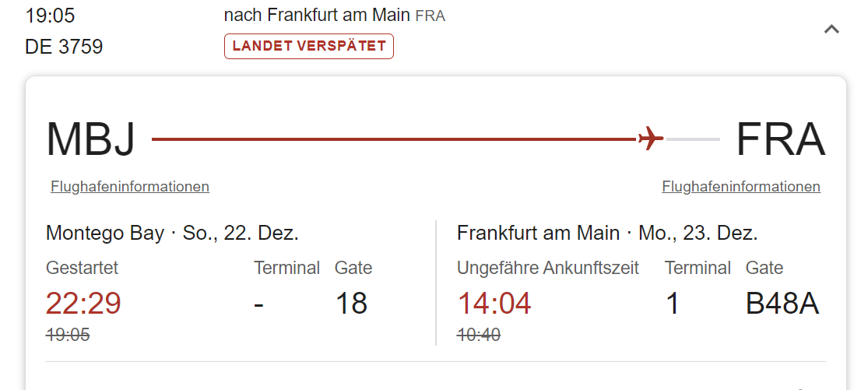Click the 'nach Frankfurt am Main FRA' header text

(x=334, y=15)
